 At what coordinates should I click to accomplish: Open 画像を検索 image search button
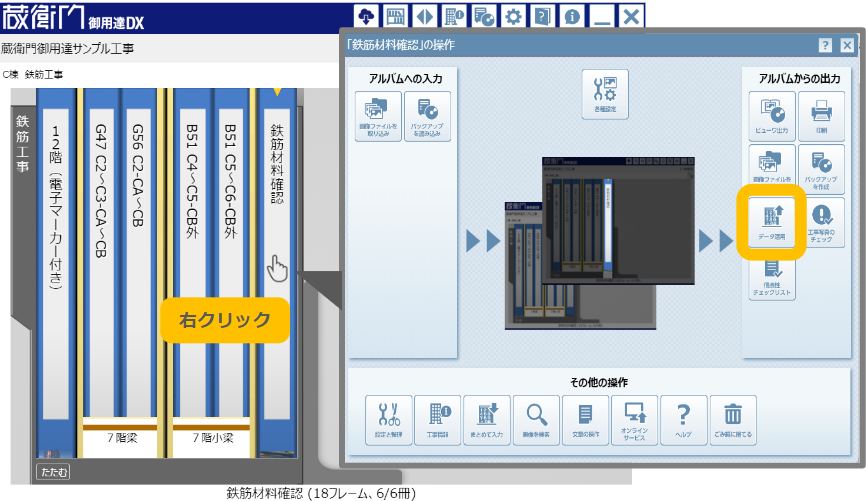pos(536,420)
